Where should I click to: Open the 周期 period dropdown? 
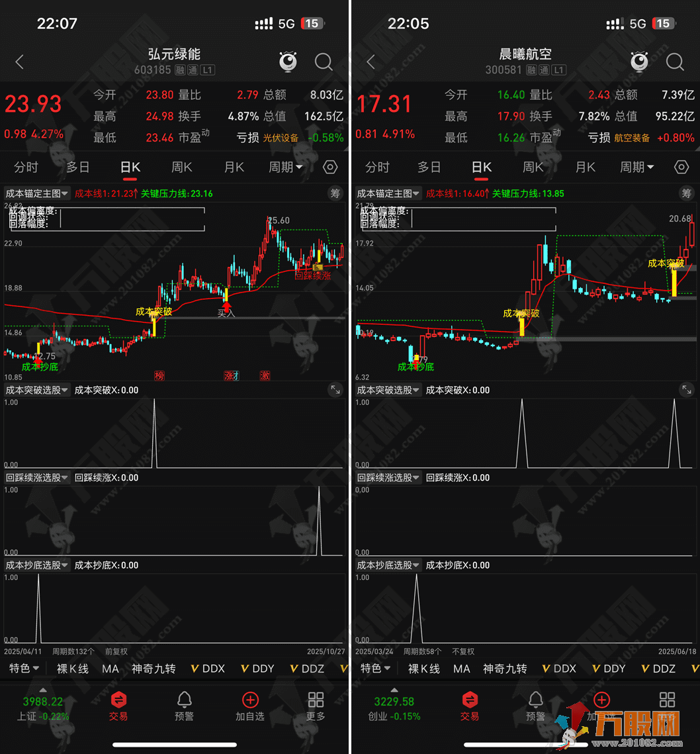286,167
